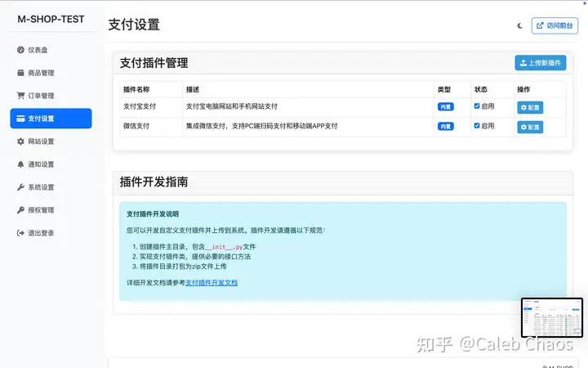Image resolution: width=588 pixels, height=368 pixels.
Task: Select the 支付设置 sidebar item
Action: 51,119
